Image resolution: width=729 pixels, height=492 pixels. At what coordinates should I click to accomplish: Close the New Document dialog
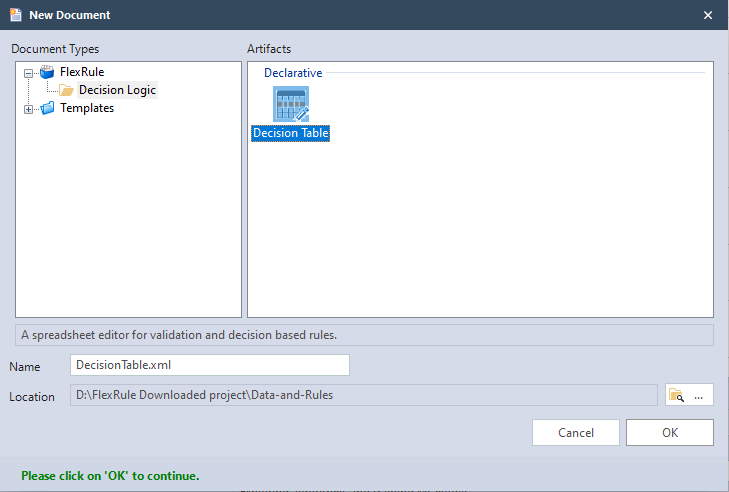708,15
